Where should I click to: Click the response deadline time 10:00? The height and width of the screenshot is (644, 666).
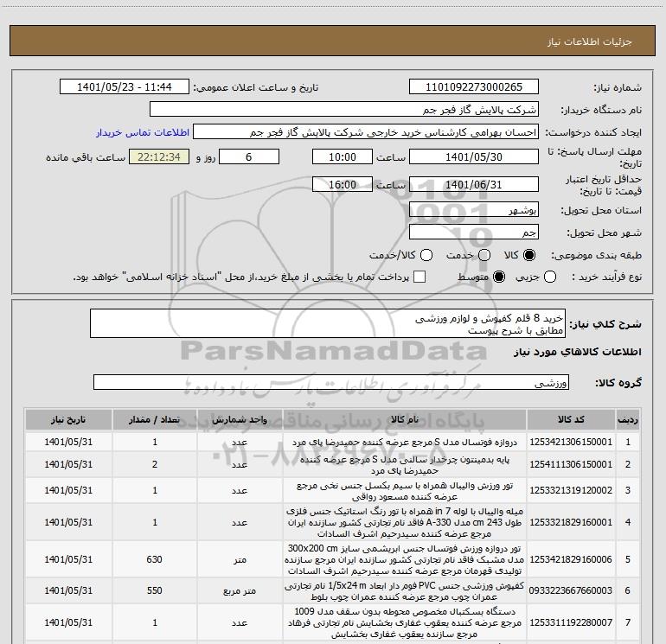click(x=343, y=156)
